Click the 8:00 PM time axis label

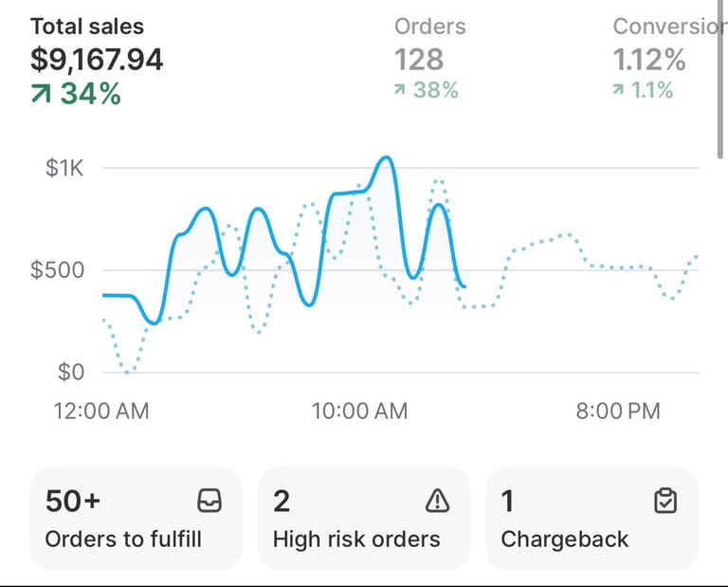coord(616,411)
